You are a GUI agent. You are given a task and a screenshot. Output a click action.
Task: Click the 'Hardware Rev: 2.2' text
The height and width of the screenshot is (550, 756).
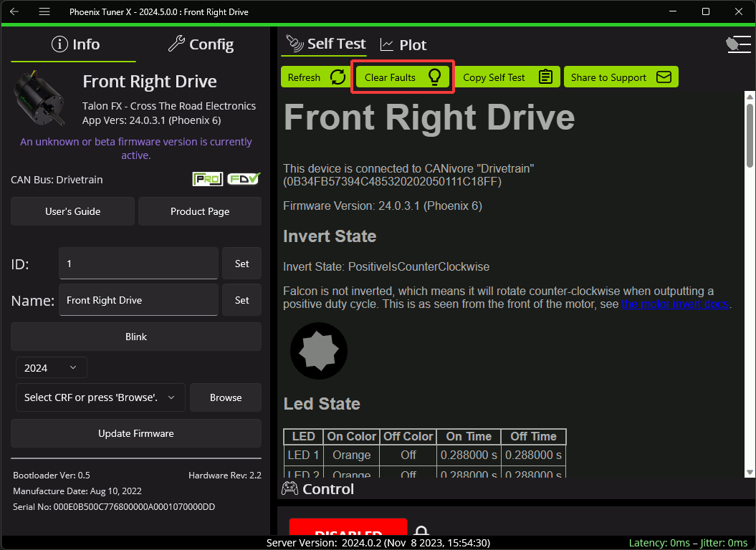[225, 476]
